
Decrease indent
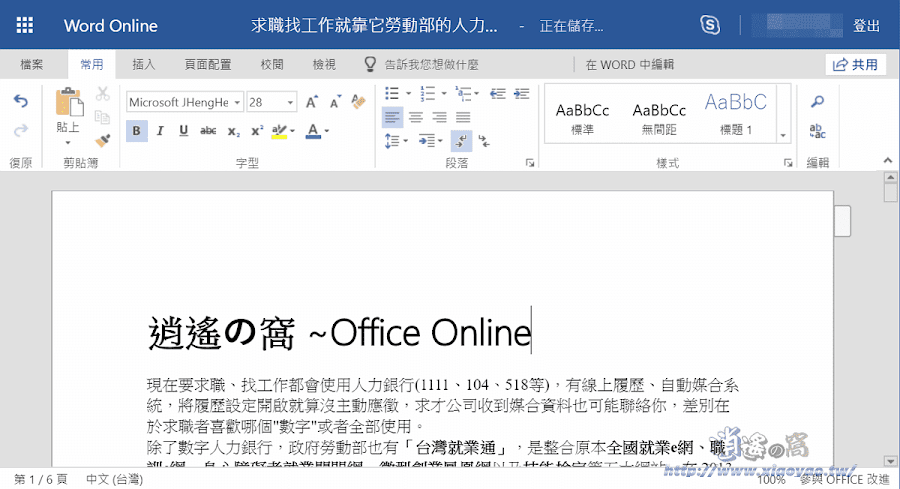498,94
